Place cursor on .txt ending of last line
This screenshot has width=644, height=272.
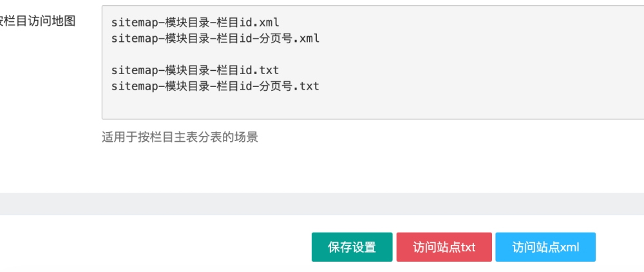(308, 85)
